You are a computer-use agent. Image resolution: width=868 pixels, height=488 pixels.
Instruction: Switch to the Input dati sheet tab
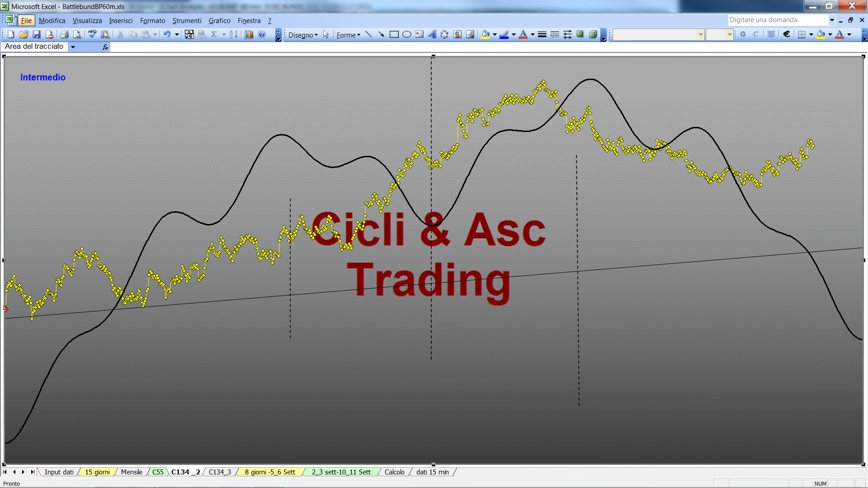(x=59, y=472)
